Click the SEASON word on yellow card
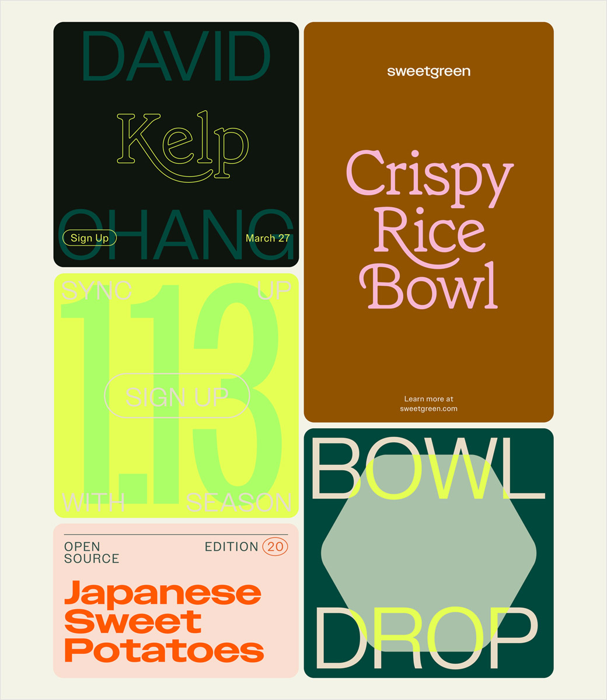This screenshot has height=700, width=607. 239,502
